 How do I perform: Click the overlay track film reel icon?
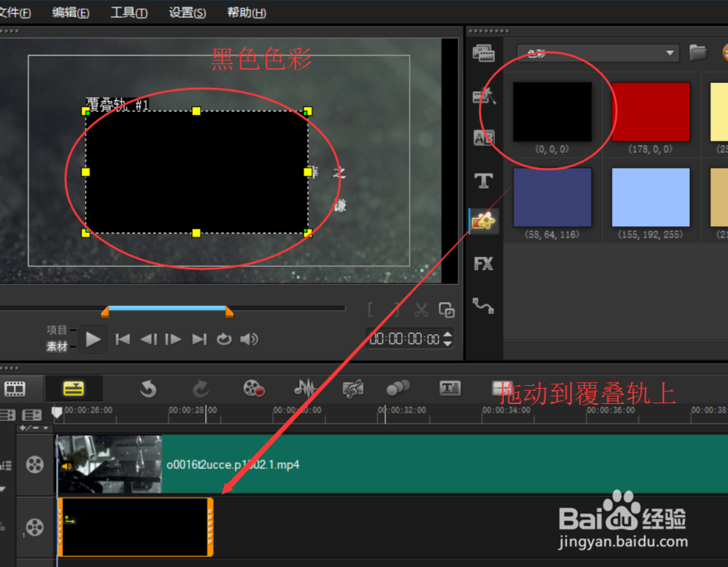[x=35, y=527]
